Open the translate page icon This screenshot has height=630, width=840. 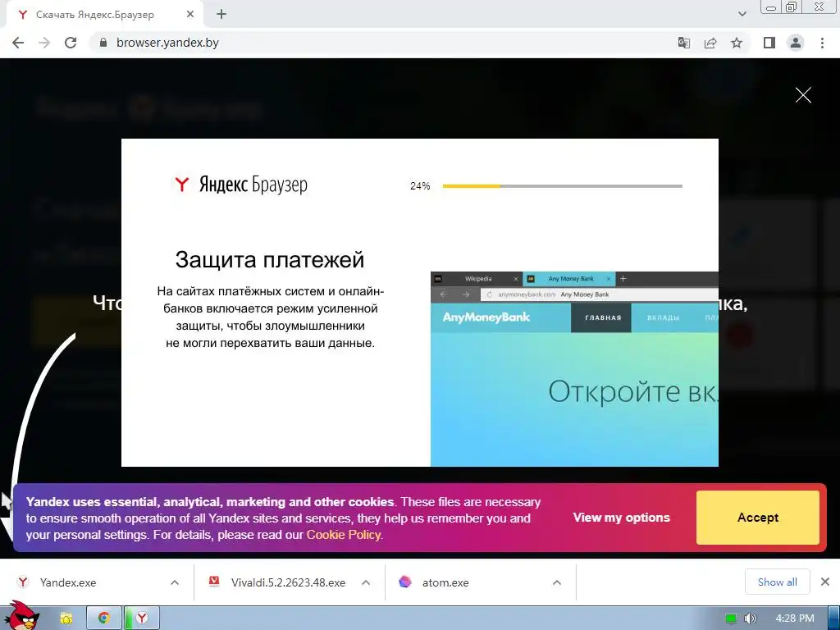683,43
